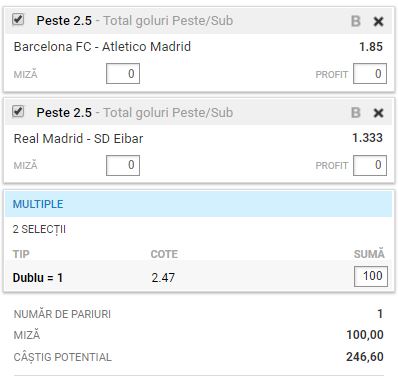The width and height of the screenshot is (398, 377).
Task: Remove the Barcelona FC - Atletico Madrid selection
Action: (378, 22)
